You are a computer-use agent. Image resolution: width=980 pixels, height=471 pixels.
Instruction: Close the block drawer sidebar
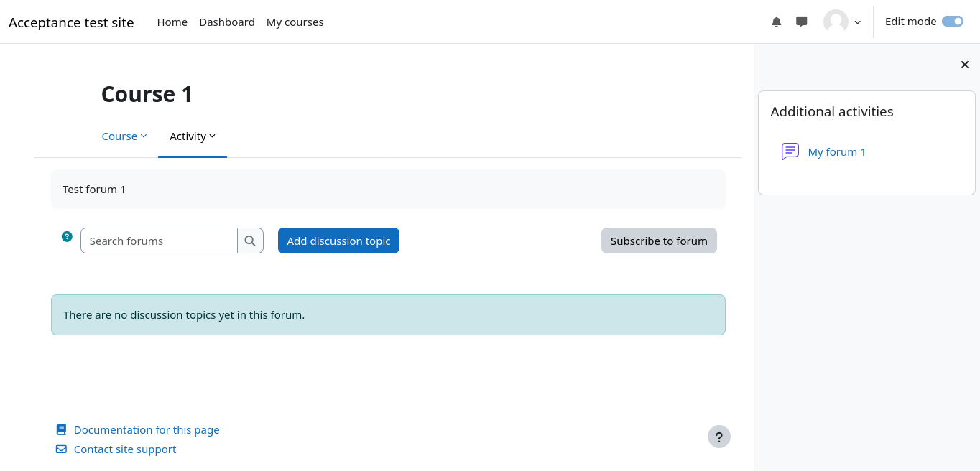coord(964,65)
